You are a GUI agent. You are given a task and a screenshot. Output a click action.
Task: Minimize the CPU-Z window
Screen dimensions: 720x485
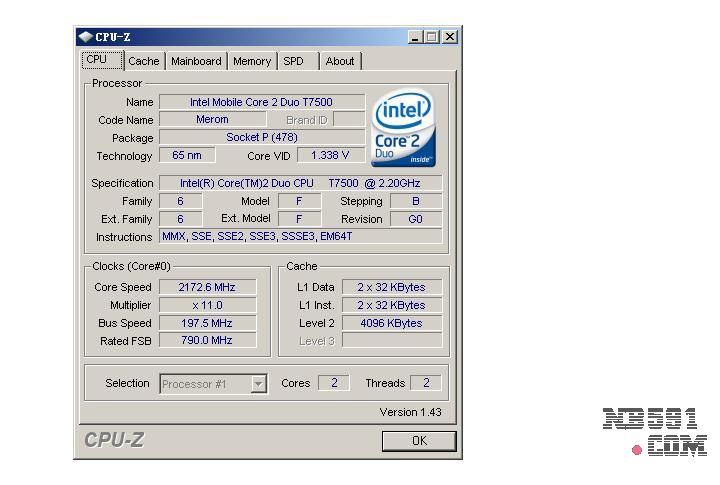(415, 37)
